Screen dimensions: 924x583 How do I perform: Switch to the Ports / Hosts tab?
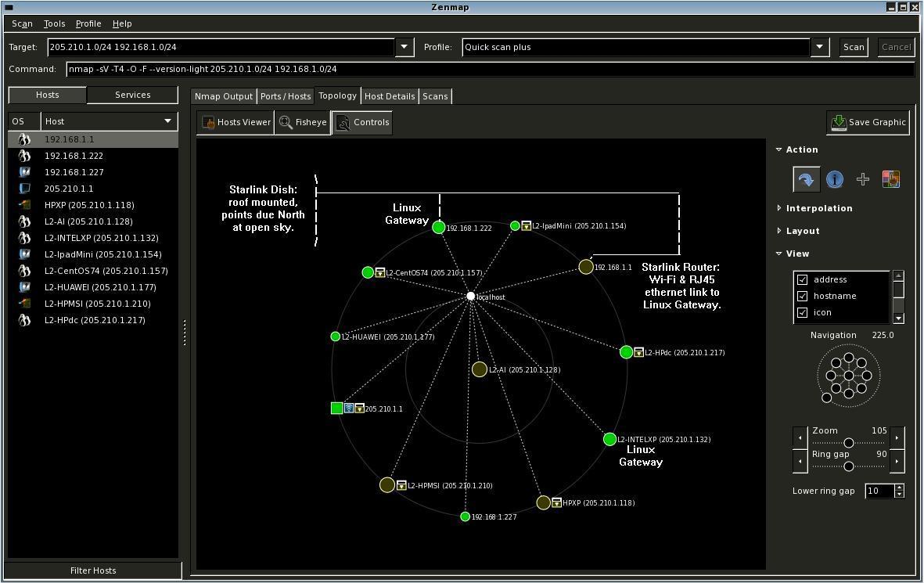(286, 96)
